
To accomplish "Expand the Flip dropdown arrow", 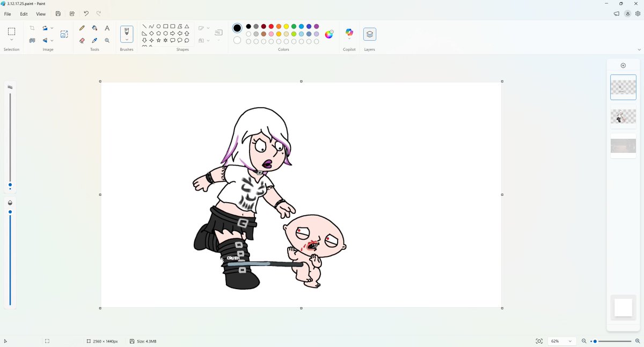I will tap(52, 40).
